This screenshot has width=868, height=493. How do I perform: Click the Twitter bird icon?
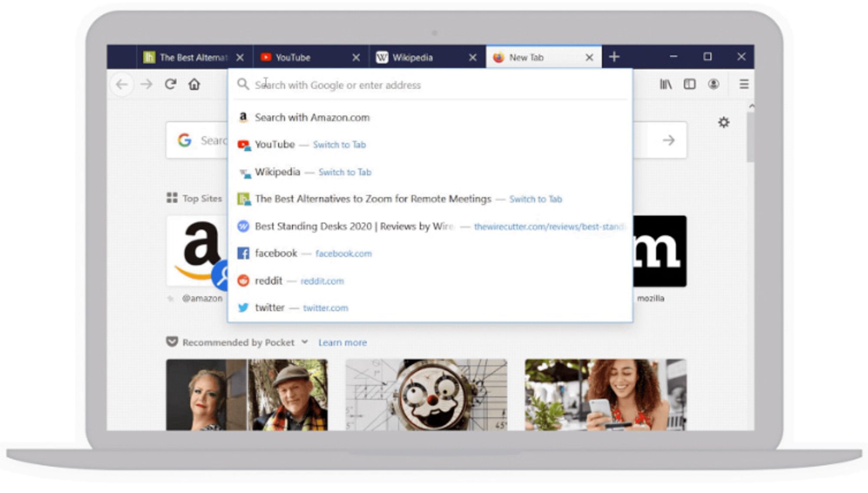click(243, 307)
